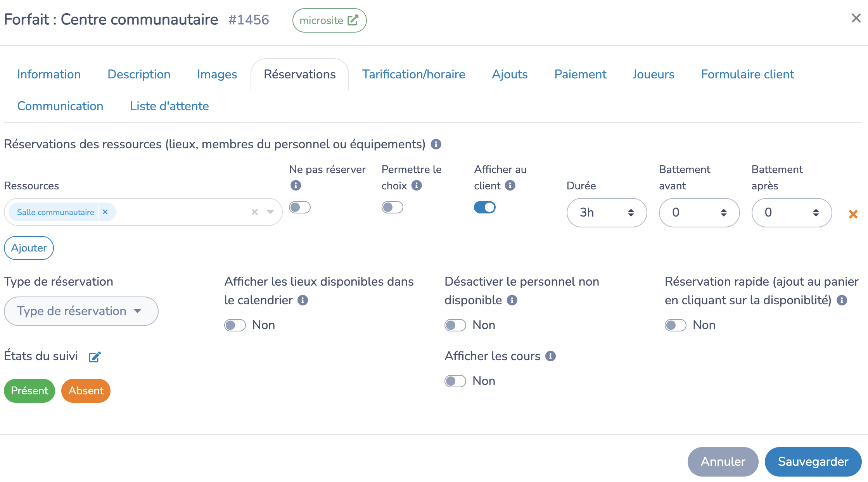This screenshot has height=482, width=868.
Task: Toggle Désactiver le personnel non disponible
Action: click(x=455, y=325)
